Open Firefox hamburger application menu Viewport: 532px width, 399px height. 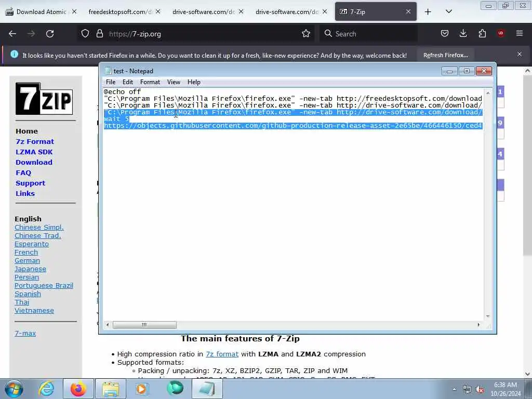pyautogui.click(x=520, y=33)
